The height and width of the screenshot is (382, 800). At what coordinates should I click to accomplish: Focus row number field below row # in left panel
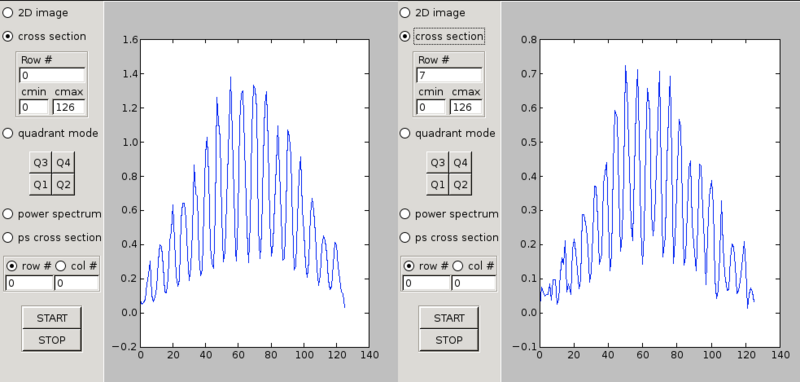pyautogui.click(x=29, y=283)
